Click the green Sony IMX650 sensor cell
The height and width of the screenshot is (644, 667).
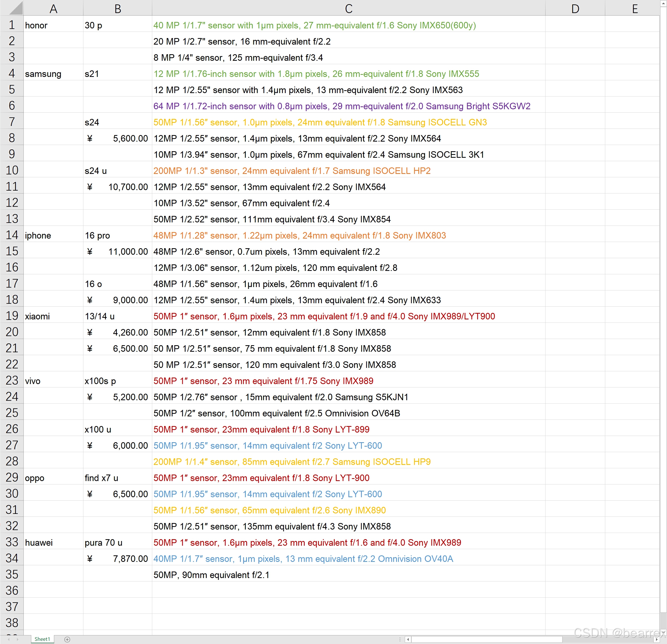(x=314, y=26)
